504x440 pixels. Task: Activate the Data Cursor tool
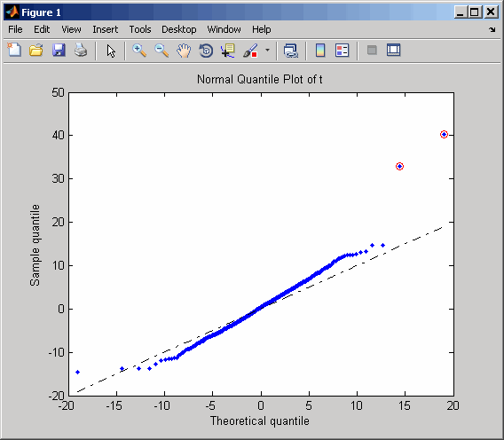(228, 51)
